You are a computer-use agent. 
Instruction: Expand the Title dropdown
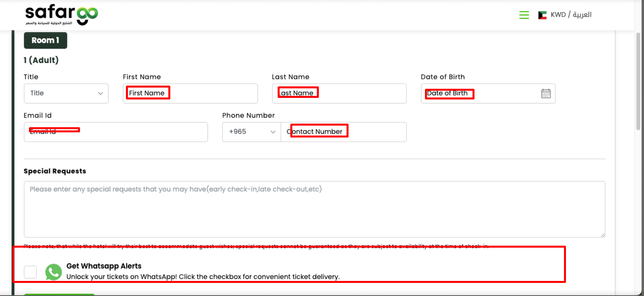(x=66, y=94)
